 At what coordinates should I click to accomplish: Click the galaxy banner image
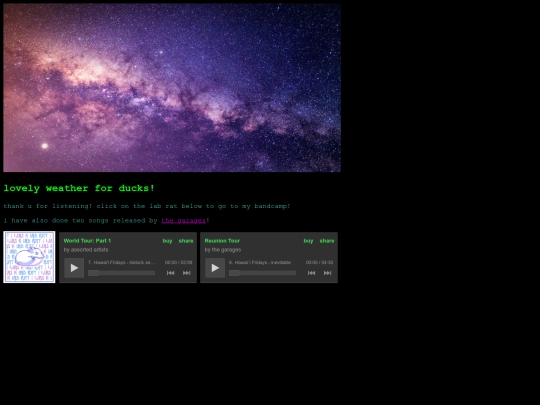172,88
